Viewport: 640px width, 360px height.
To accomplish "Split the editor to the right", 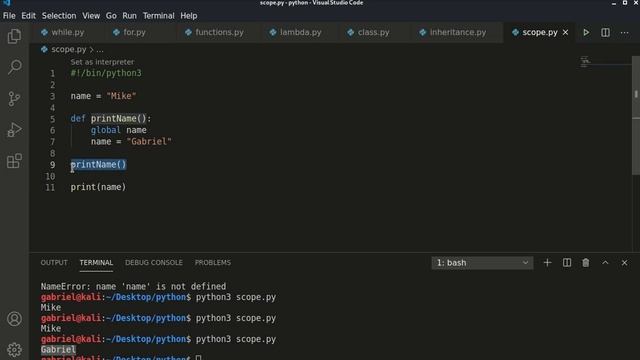I will tap(605, 32).
